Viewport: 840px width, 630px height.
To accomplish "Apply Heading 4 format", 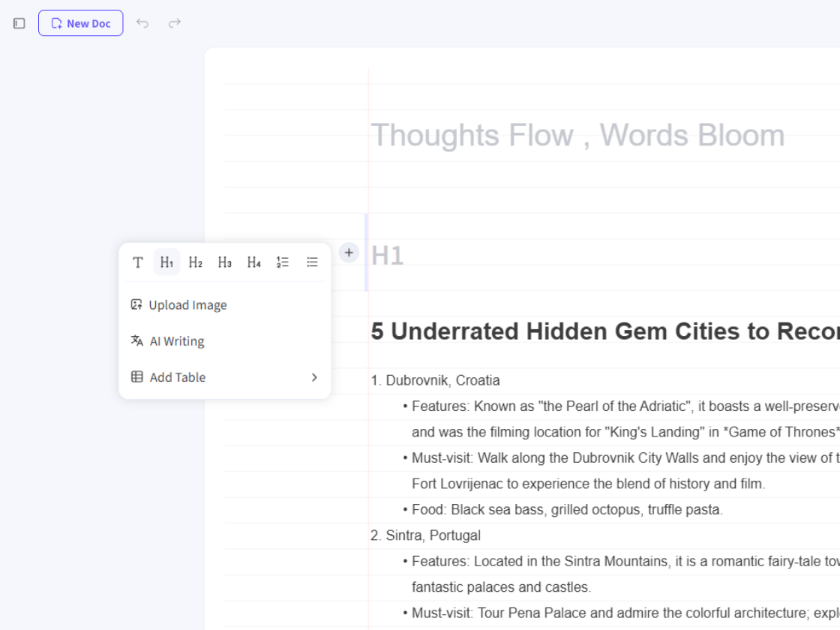I will tap(254, 262).
